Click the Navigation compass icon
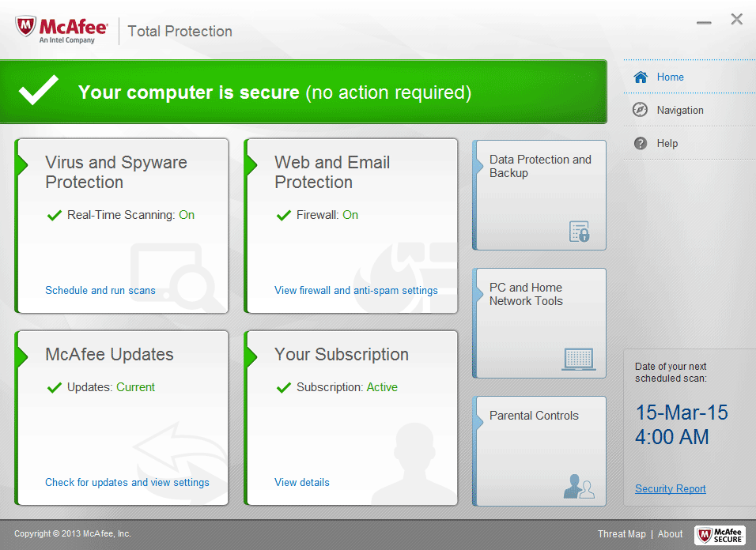756x550 pixels. point(641,110)
